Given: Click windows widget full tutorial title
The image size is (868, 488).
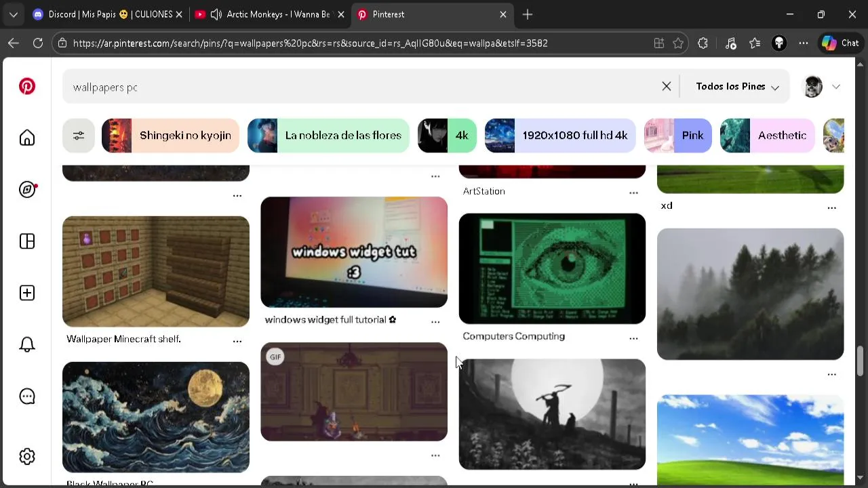Looking at the screenshot, I should 330,319.
